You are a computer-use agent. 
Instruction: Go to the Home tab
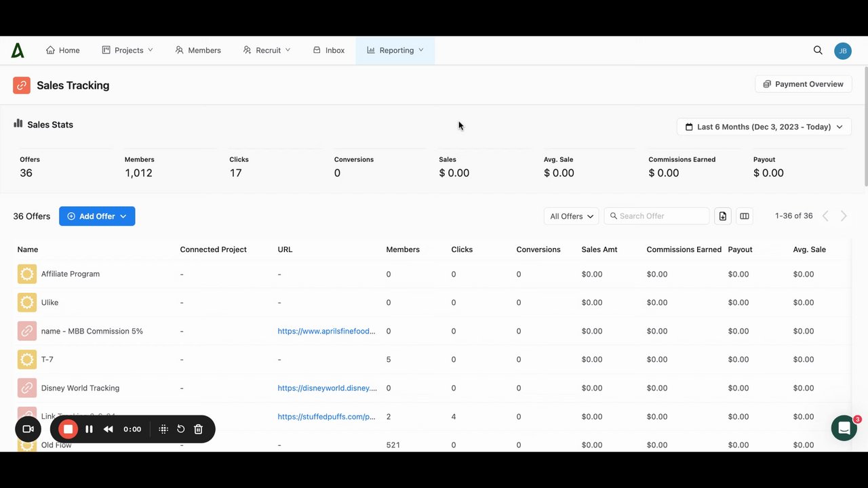pyautogui.click(x=62, y=50)
